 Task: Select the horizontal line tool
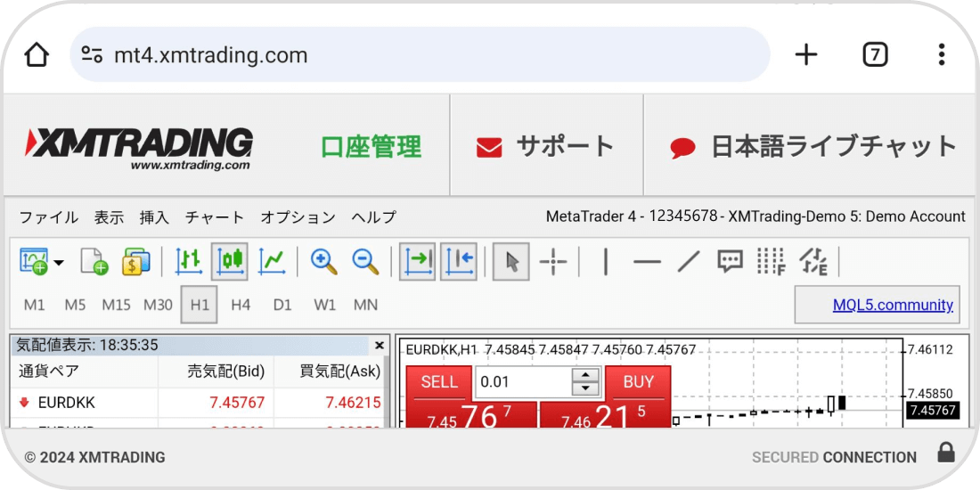click(647, 261)
